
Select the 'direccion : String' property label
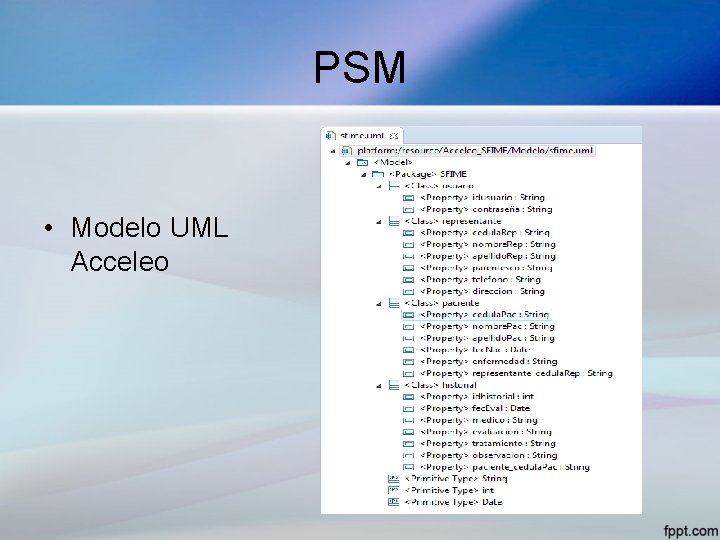pos(483,291)
